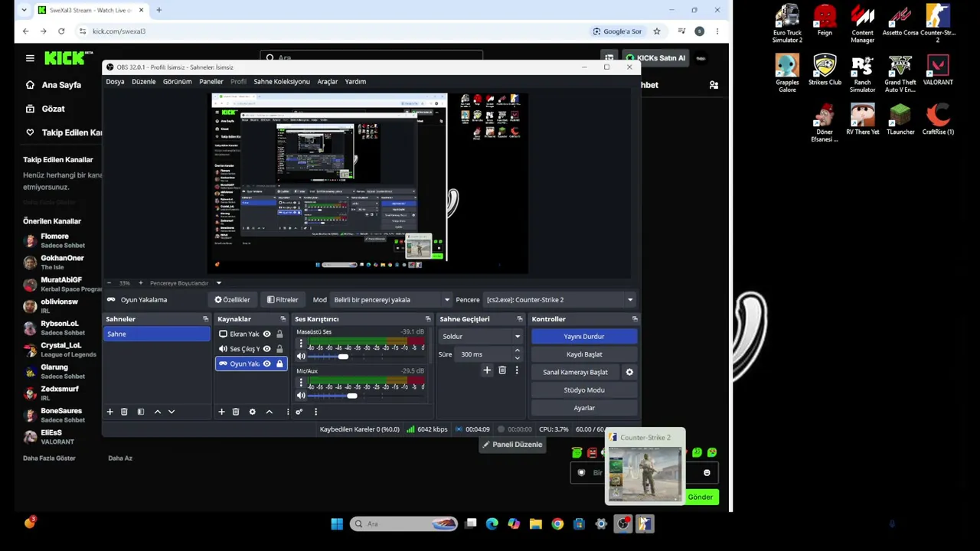
Task: Open source properties gear in Kaynaklar panel
Action: click(252, 412)
